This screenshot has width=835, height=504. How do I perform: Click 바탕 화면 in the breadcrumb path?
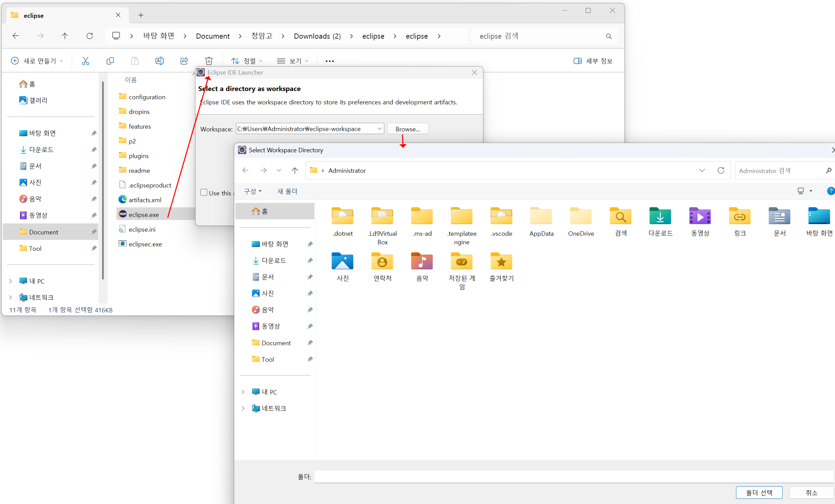159,36
